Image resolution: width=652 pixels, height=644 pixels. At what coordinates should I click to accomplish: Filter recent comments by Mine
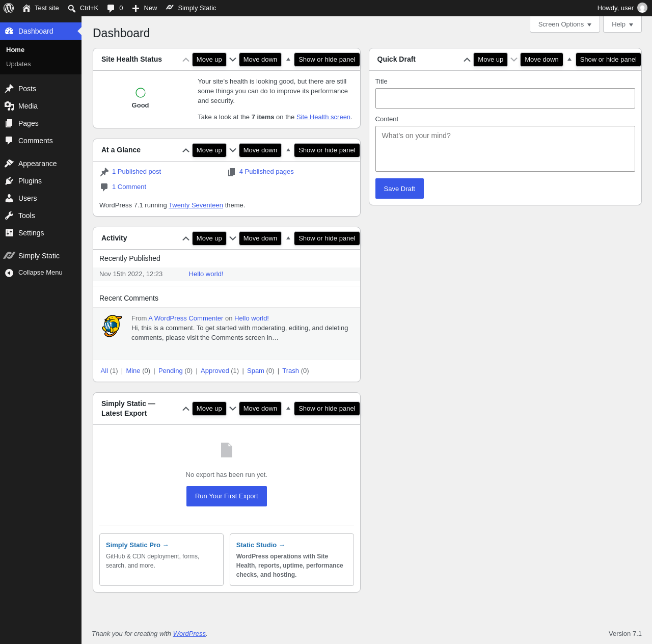(x=133, y=371)
